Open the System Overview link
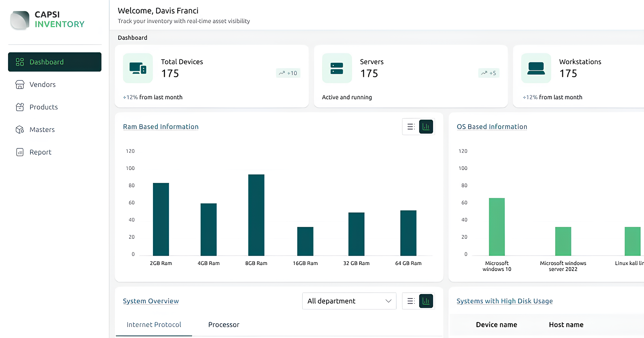The height and width of the screenshot is (338, 644). [151, 301]
